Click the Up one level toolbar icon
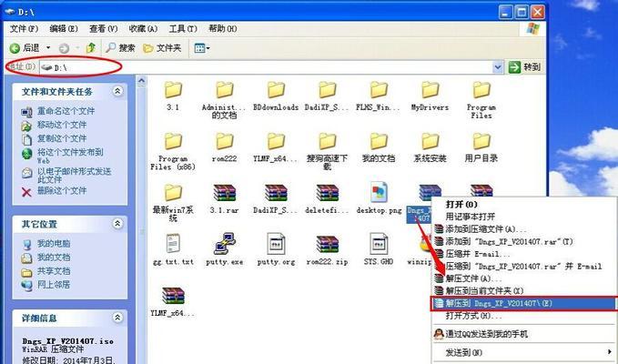 point(91,48)
